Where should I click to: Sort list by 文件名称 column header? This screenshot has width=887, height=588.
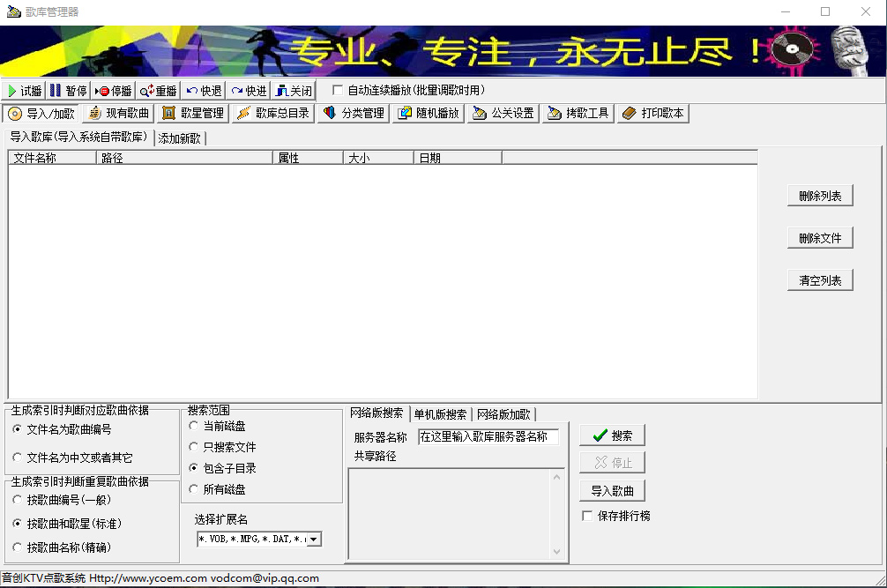[52, 158]
